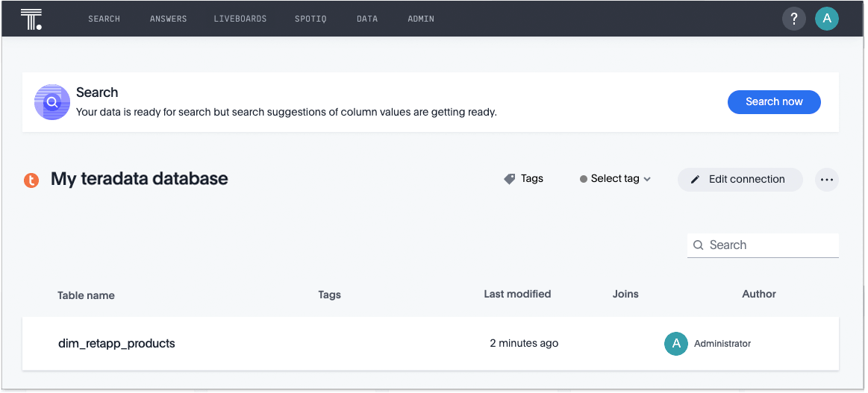Viewport: 868px width, 393px height.
Task: Open the help question mark icon
Action: (x=794, y=19)
